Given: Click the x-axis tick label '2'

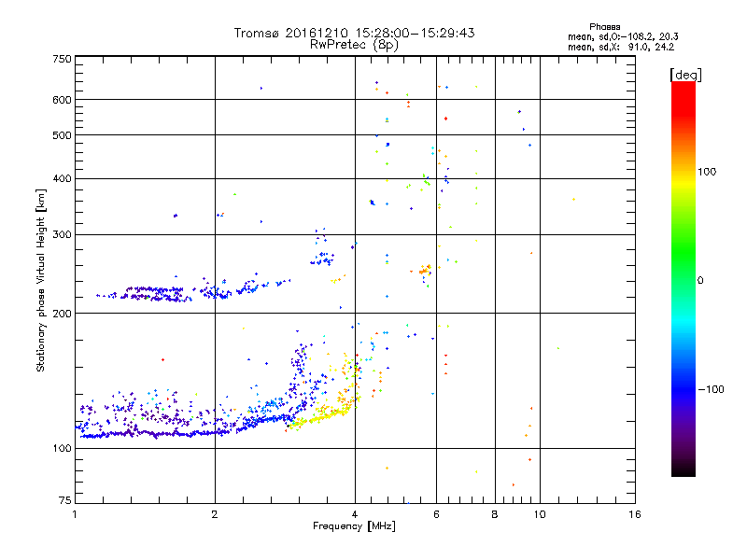Looking at the screenshot, I should pos(215,514).
